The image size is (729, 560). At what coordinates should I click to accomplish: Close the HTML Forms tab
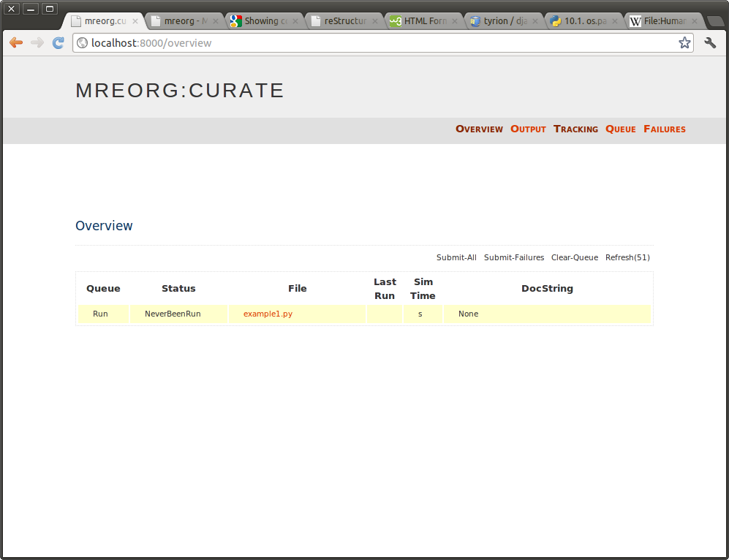pos(455,21)
